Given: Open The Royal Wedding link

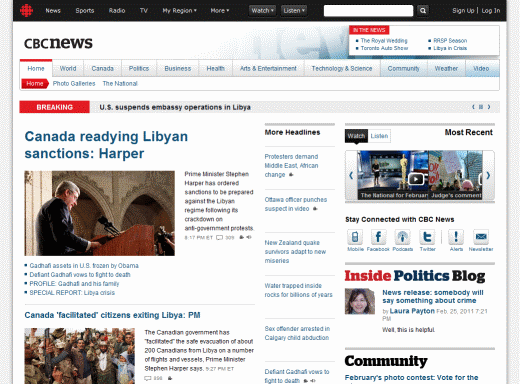Looking at the screenshot, I should tap(384, 41).
